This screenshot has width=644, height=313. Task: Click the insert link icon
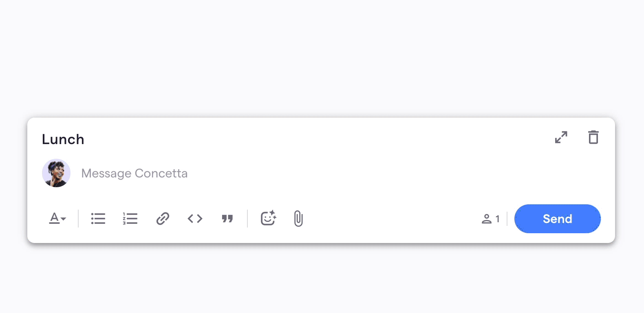pyautogui.click(x=163, y=219)
